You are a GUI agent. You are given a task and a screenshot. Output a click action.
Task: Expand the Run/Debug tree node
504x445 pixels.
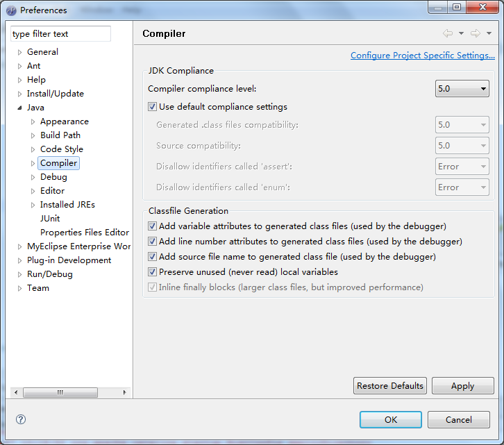click(19, 274)
